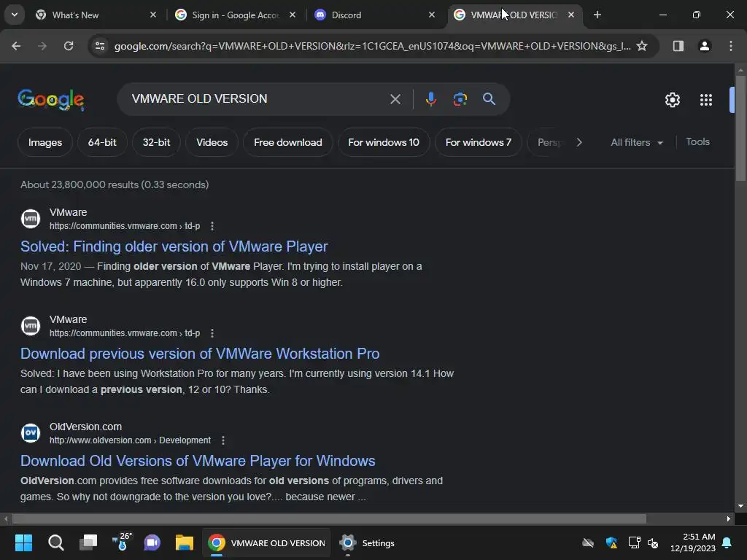747x560 pixels.
Task: Click the vertical page scrollbar thumb
Action: (740, 128)
